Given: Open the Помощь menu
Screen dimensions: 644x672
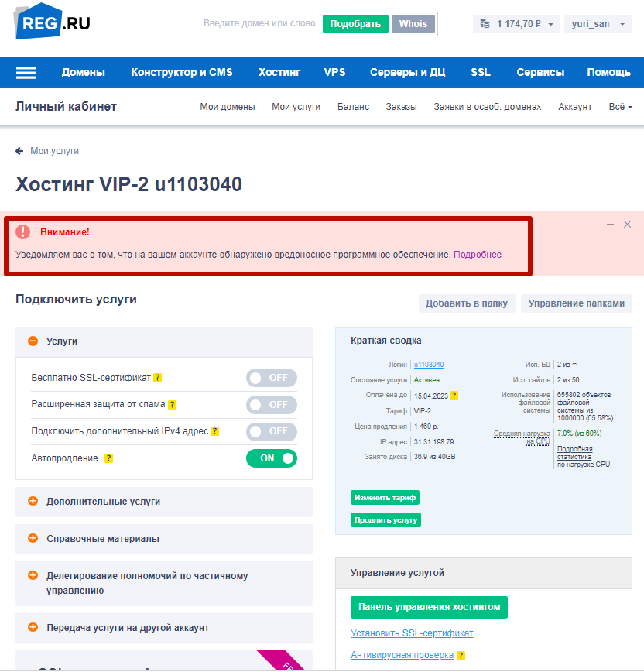Looking at the screenshot, I should 608,73.
